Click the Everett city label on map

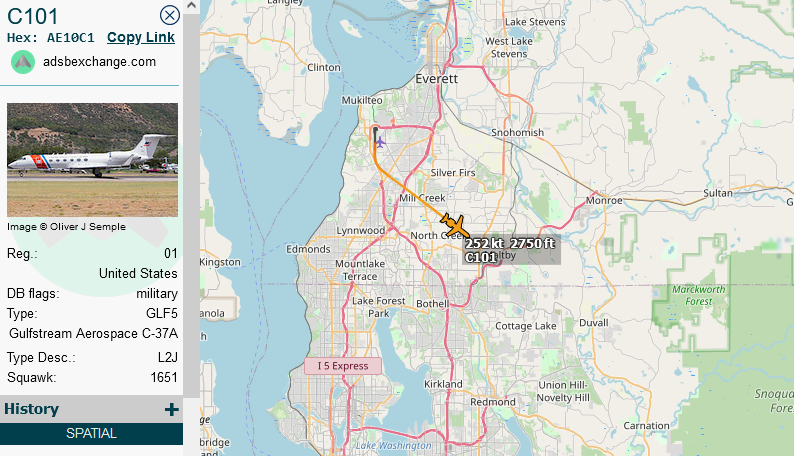click(x=436, y=79)
